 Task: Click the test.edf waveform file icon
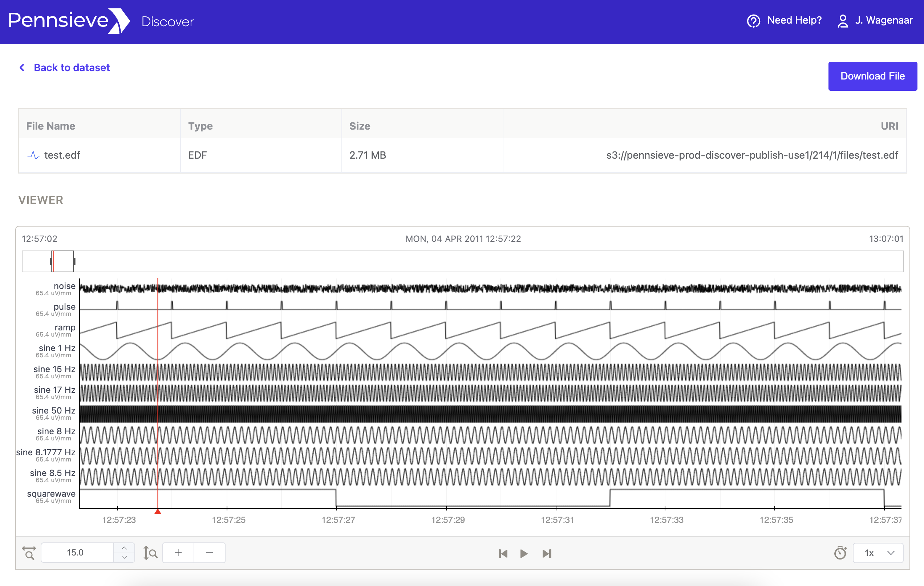tap(33, 155)
